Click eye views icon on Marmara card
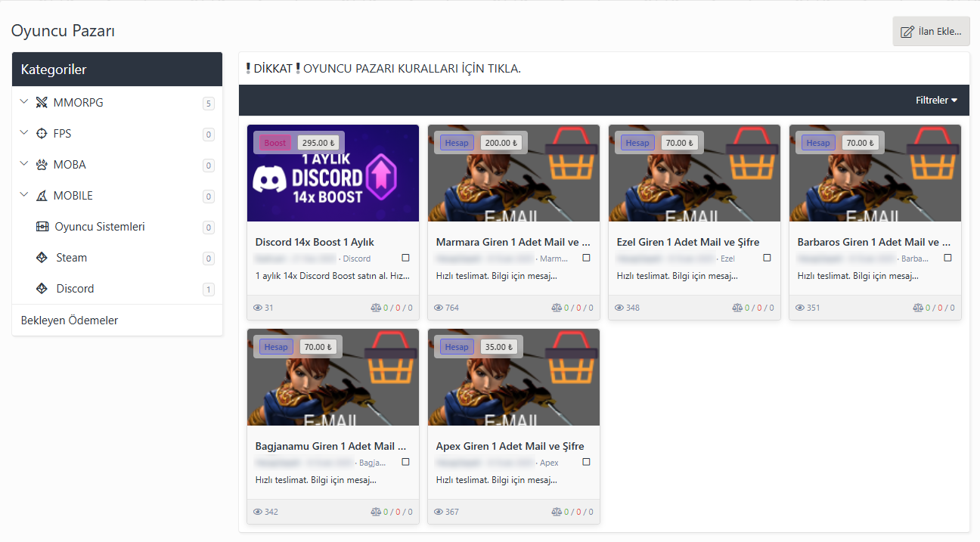 coord(439,308)
